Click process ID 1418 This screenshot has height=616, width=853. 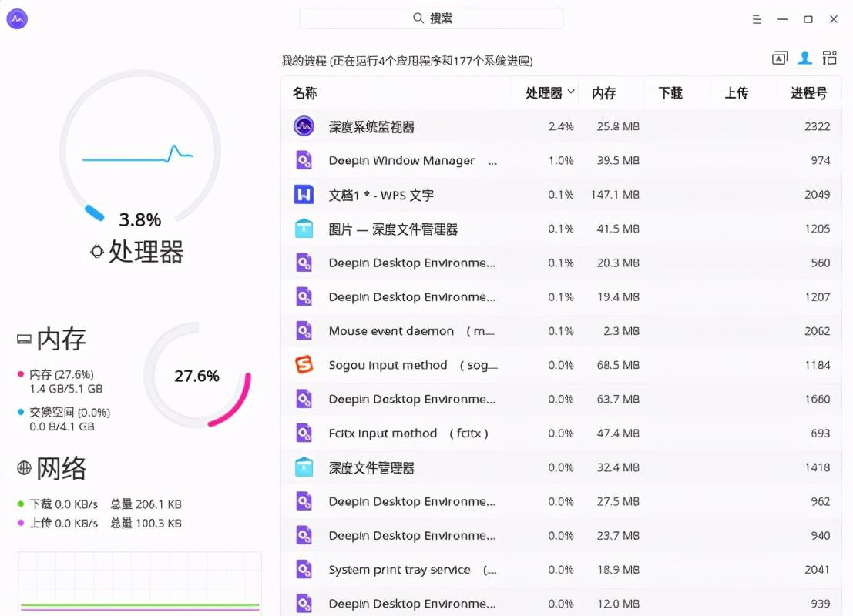click(817, 467)
